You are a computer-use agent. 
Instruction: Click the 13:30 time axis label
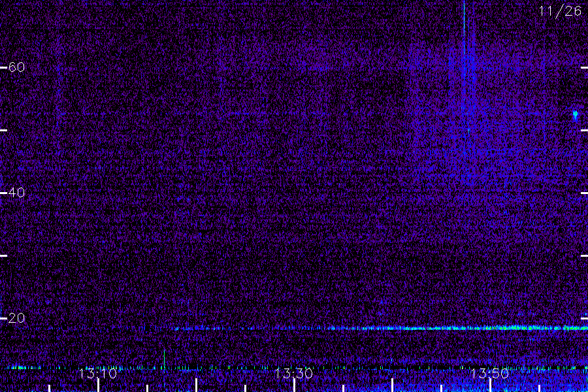click(293, 373)
